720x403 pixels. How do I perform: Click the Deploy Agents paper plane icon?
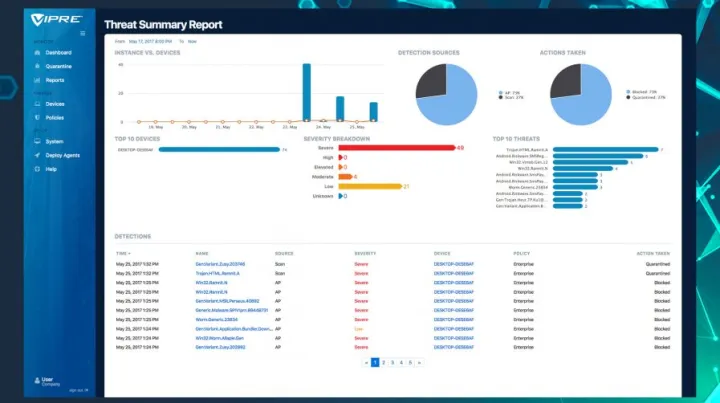pos(35,155)
